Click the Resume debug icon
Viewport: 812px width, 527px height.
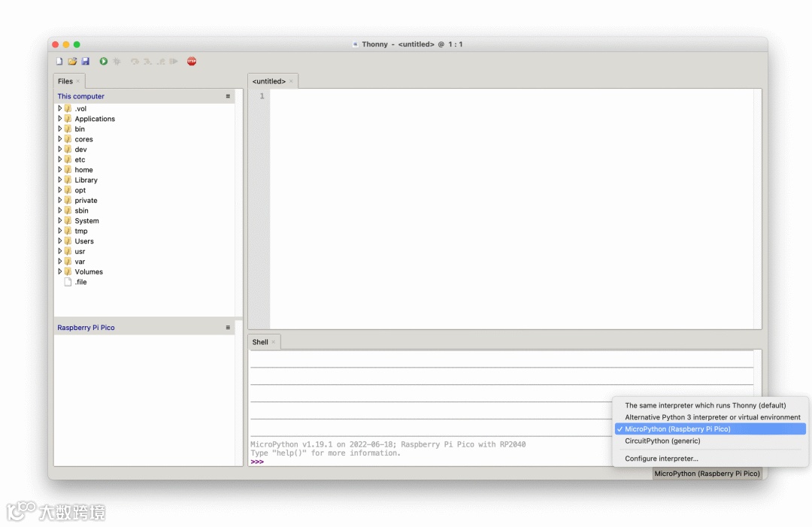(x=174, y=61)
